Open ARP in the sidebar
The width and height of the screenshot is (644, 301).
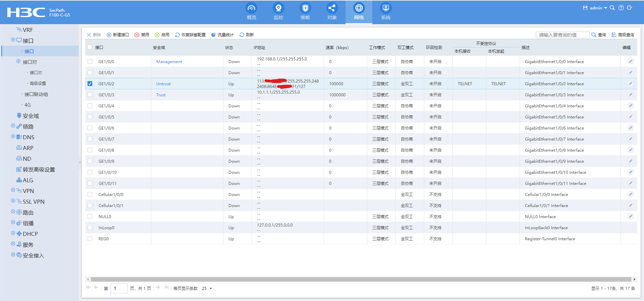[28, 148]
